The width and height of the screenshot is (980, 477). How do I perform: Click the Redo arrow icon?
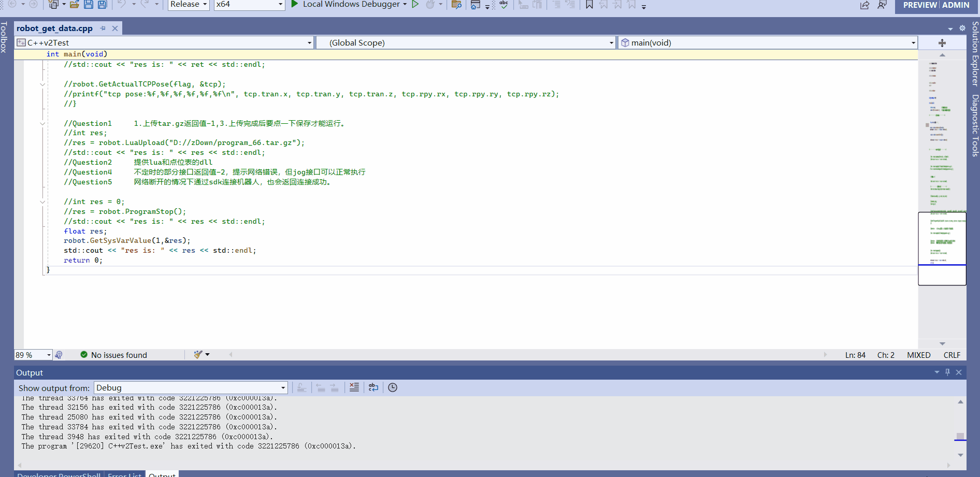coord(145,4)
